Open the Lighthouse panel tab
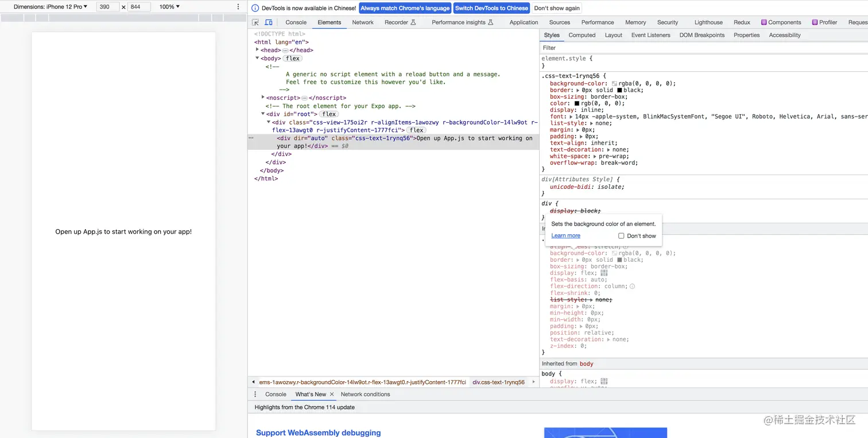868x438 pixels. (708, 22)
